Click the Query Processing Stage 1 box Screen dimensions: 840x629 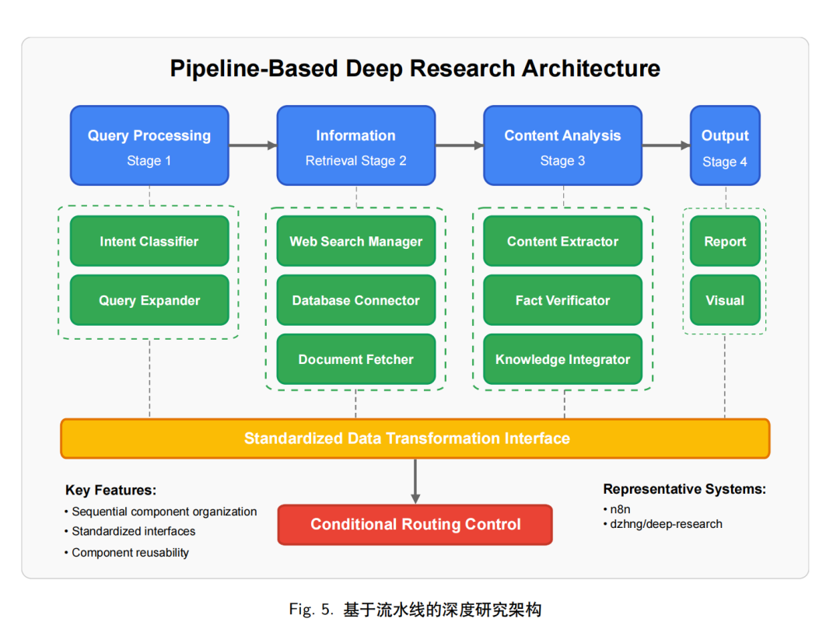149,145
